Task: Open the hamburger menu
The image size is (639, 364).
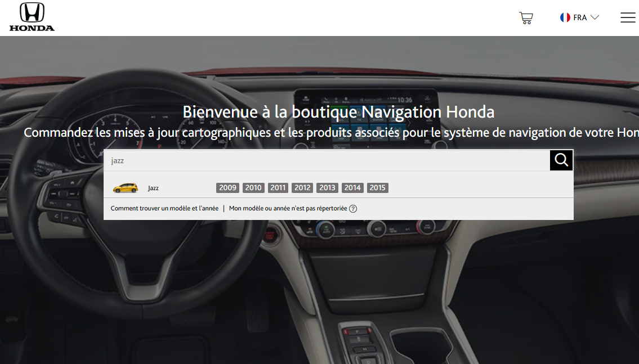Action: 628,17
